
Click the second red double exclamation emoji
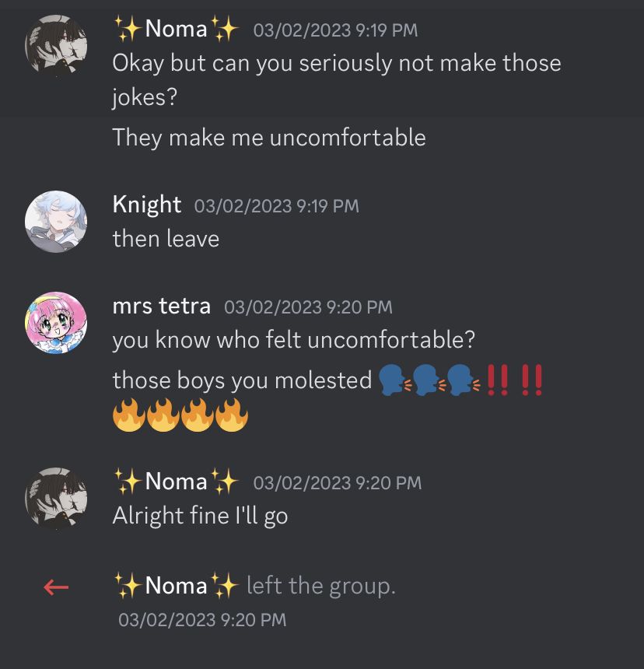(532, 380)
